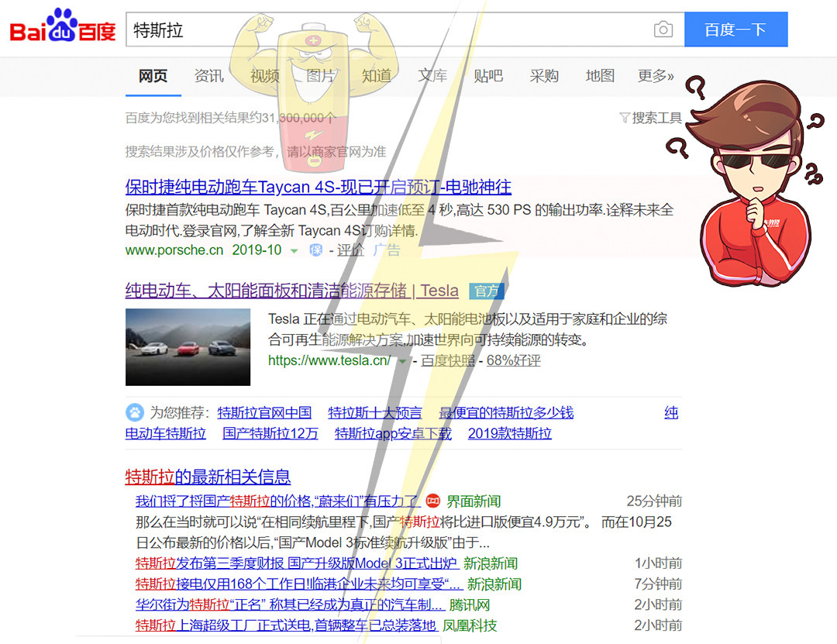Screen dimensions: 837x644
Task: Click the Baidu paw icon near 为您推荐
Action: point(135,412)
